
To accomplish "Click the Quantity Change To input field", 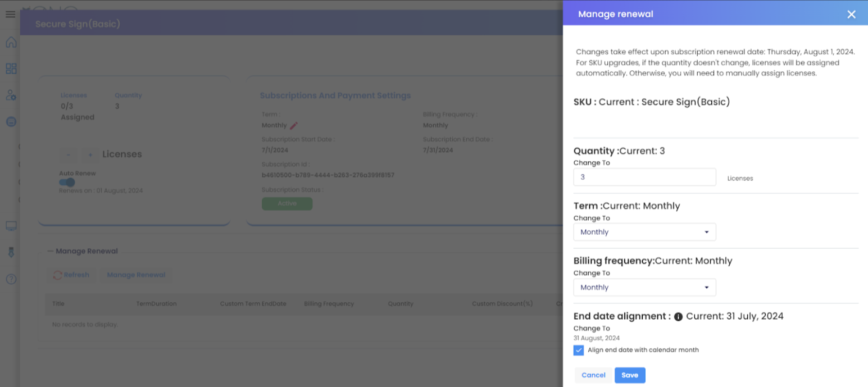I will (x=644, y=177).
